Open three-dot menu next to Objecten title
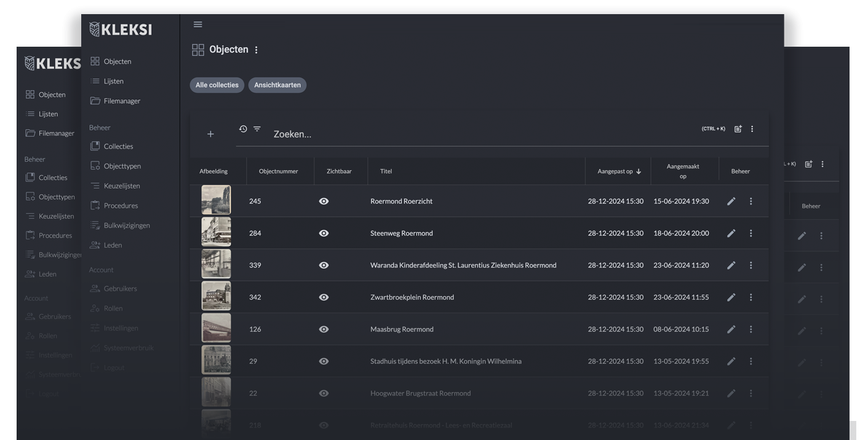 257,50
